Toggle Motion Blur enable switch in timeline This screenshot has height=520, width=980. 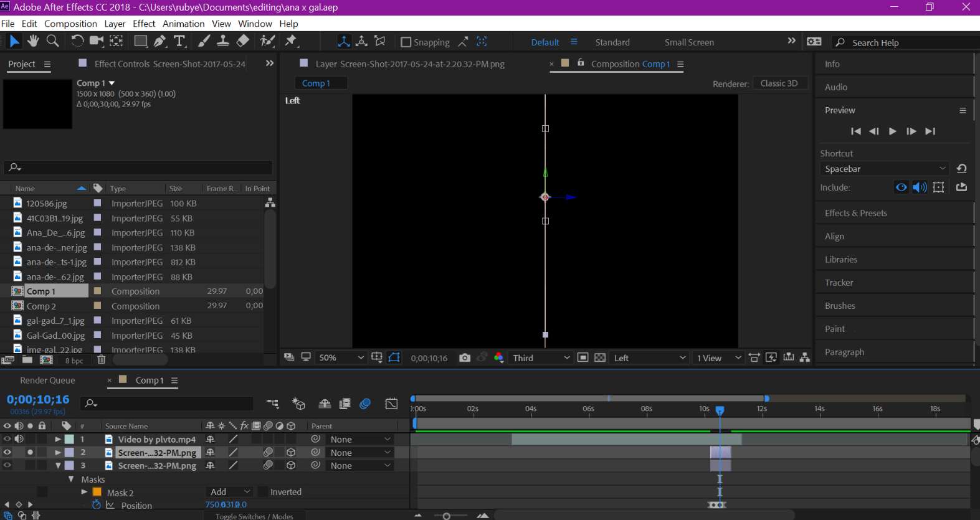click(x=365, y=404)
